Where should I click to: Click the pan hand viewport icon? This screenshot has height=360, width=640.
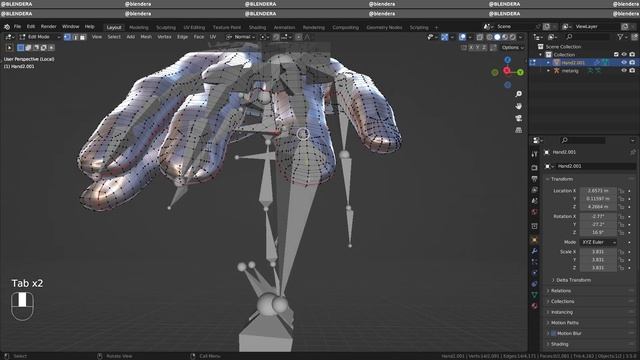[518, 106]
